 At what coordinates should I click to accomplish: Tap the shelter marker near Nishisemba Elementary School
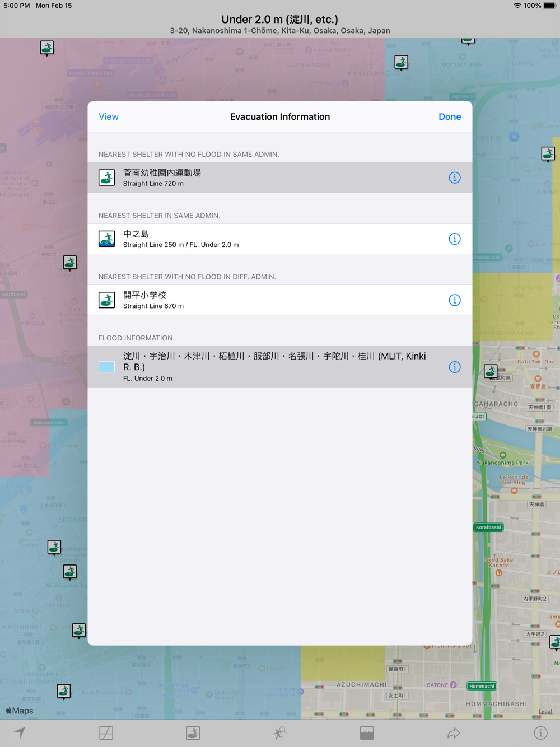click(x=54, y=547)
